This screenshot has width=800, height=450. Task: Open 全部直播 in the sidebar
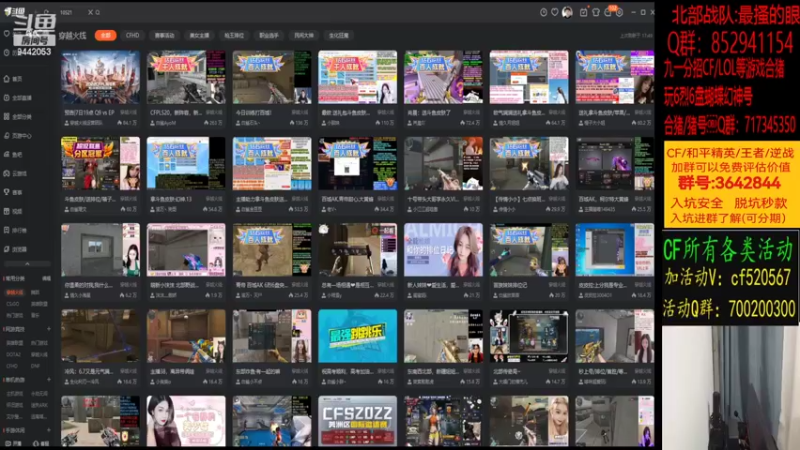18,98
